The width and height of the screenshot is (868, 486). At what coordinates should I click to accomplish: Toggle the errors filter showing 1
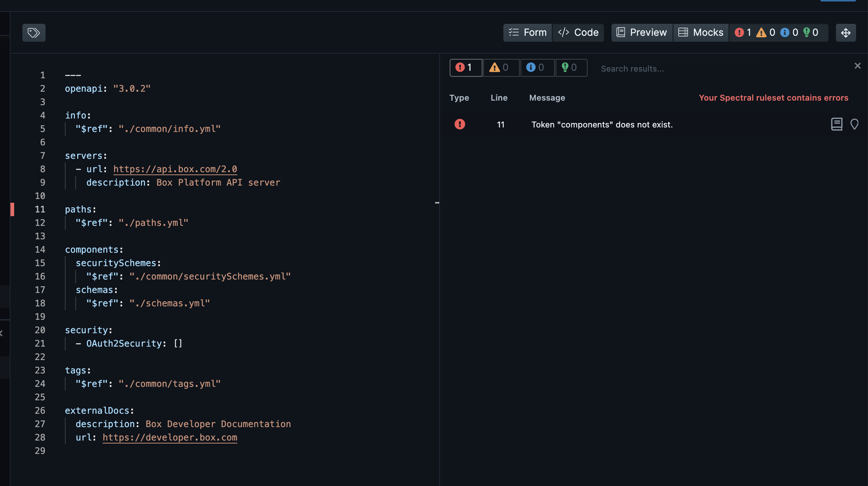[465, 68]
